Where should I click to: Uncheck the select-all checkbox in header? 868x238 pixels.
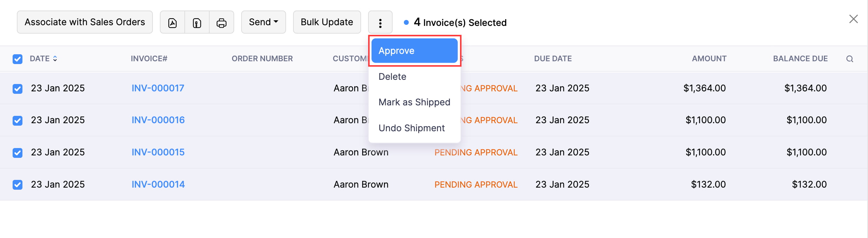[x=17, y=58]
